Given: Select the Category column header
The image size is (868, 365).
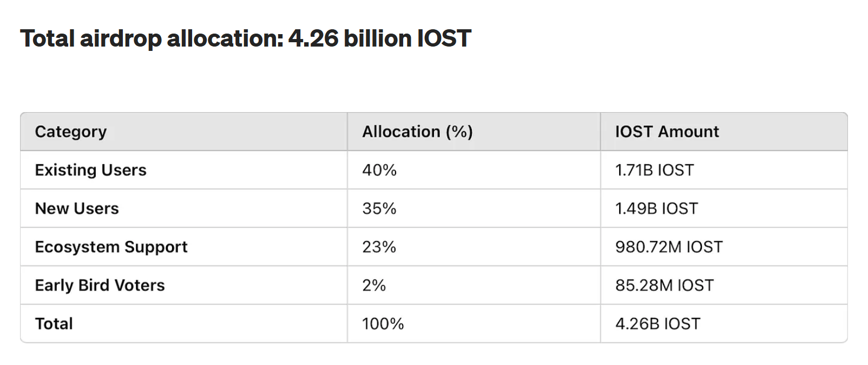Looking at the screenshot, I should (x=71, y=132).
